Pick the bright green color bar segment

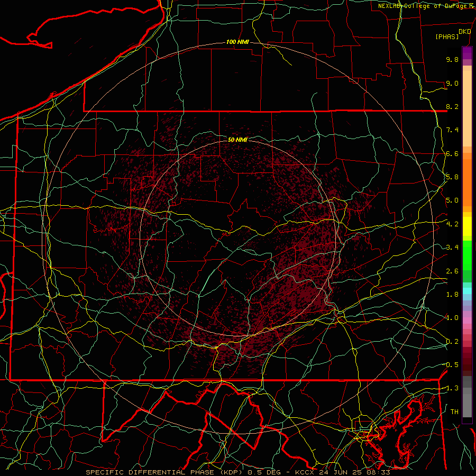pos(467,255)
